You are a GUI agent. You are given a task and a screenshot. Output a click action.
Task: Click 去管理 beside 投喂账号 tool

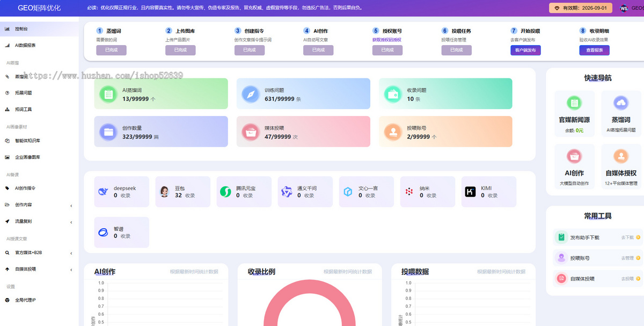pos(627,258)
